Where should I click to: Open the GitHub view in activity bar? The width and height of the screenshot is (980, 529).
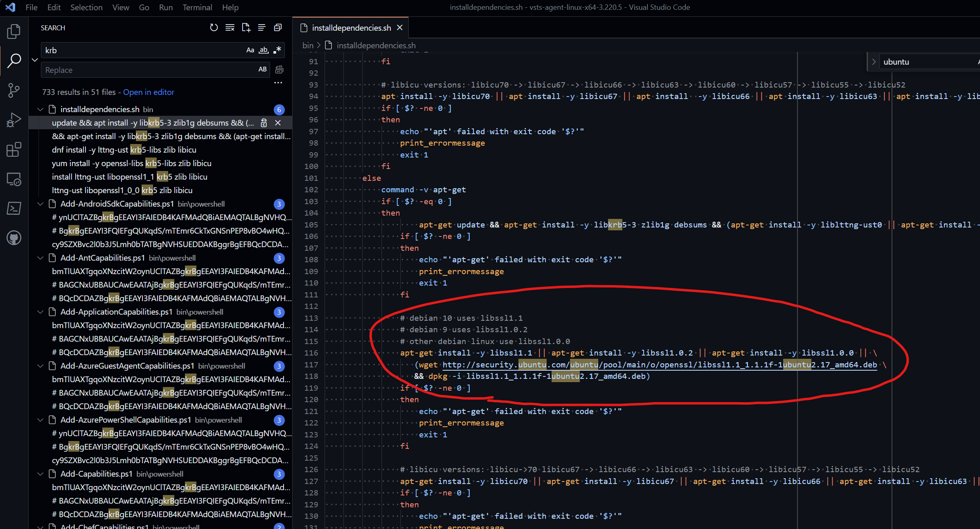(14, 238)
